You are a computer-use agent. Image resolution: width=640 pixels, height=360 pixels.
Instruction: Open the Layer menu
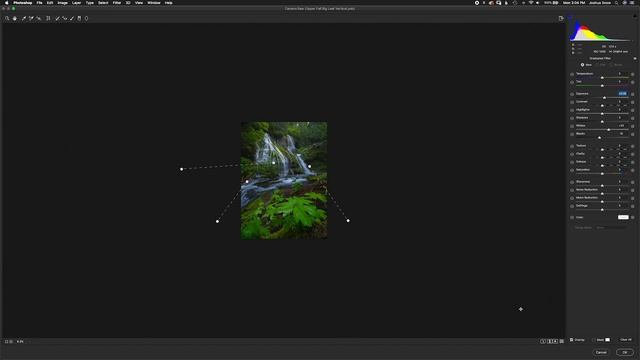[76, 3]
